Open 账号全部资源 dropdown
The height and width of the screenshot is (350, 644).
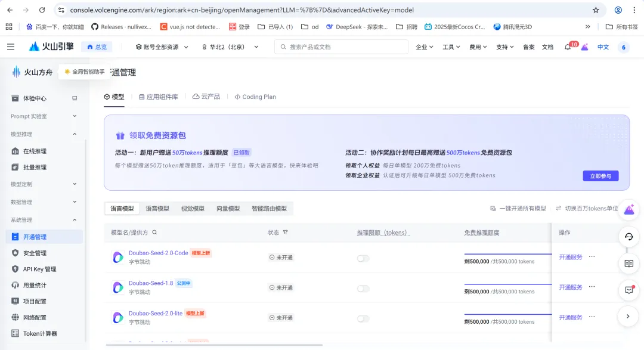pos(162,47)
